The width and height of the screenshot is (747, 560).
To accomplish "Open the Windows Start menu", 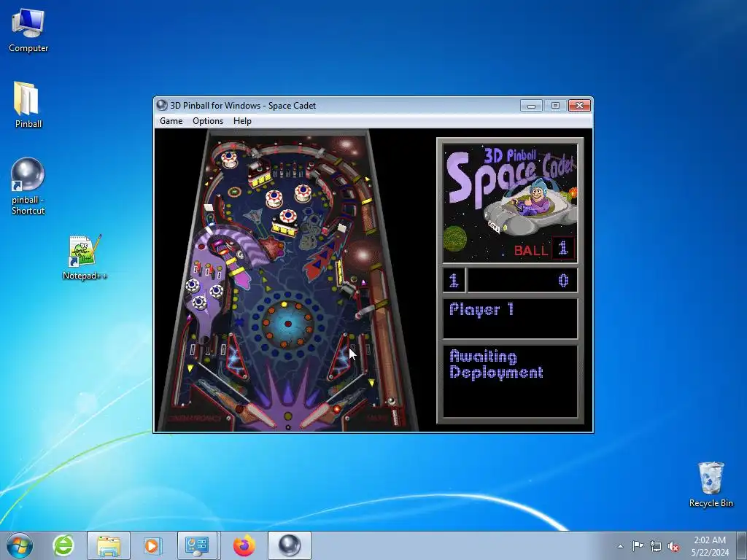I will click(20, 545).
